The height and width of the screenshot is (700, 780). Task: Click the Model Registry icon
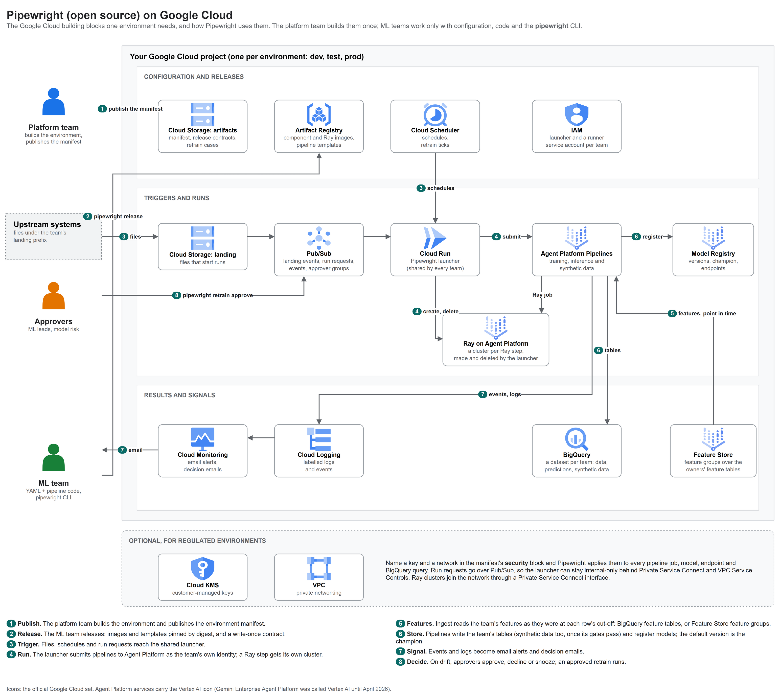click(713, 238)
